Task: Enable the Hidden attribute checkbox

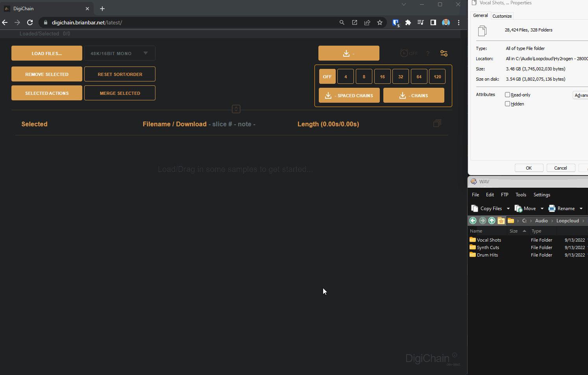Action: [x=507, y=104]
